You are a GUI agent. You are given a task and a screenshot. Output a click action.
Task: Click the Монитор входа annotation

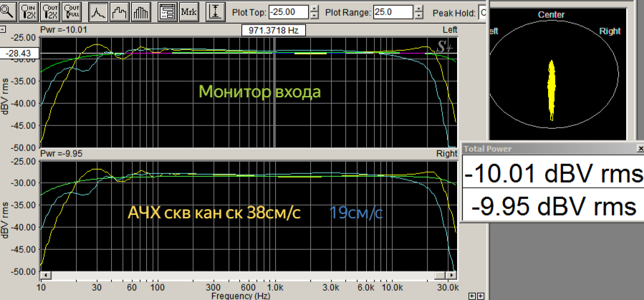259,92
